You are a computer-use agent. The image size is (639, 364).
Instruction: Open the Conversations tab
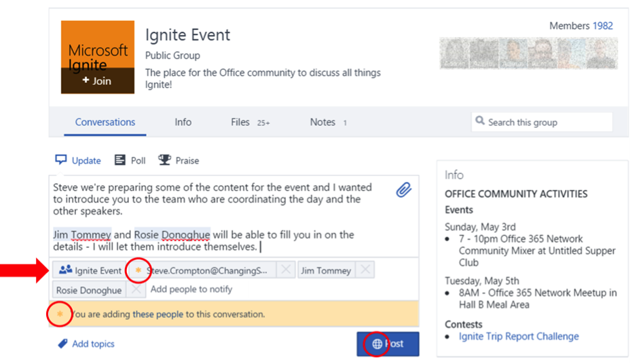pyautogui.click(x=105, y=122)
